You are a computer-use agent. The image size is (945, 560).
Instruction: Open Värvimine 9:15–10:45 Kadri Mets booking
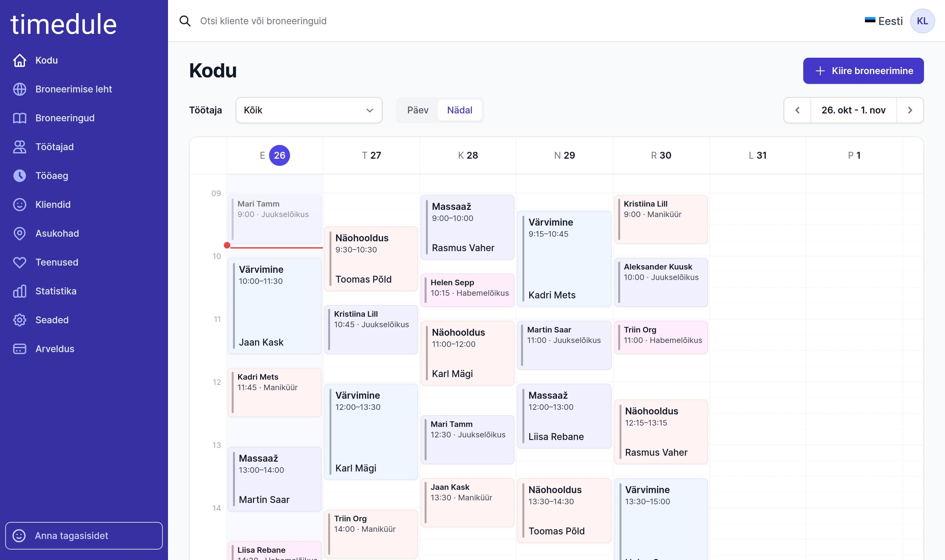[564, 258]
